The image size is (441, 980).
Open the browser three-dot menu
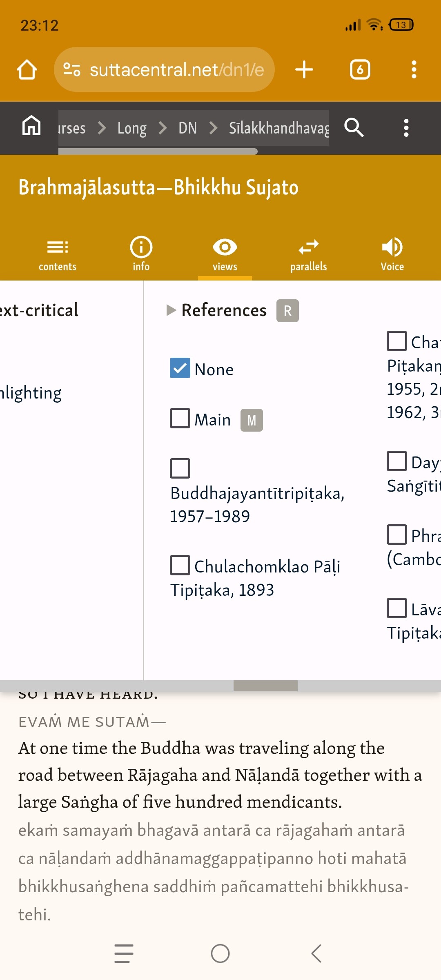tap(414, 69)
